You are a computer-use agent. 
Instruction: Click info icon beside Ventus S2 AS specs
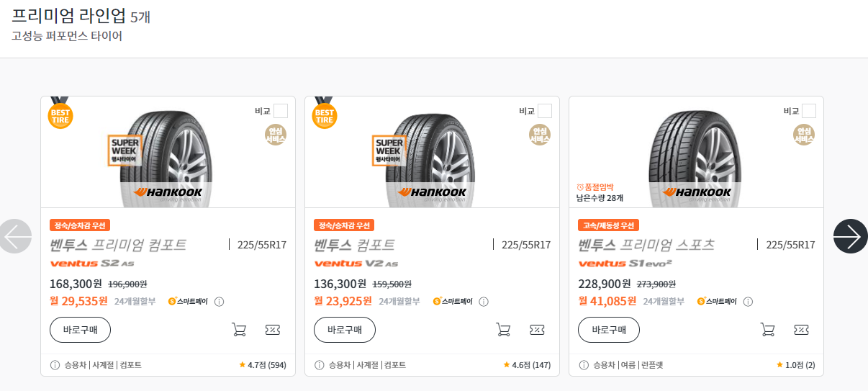coord(55,365)
